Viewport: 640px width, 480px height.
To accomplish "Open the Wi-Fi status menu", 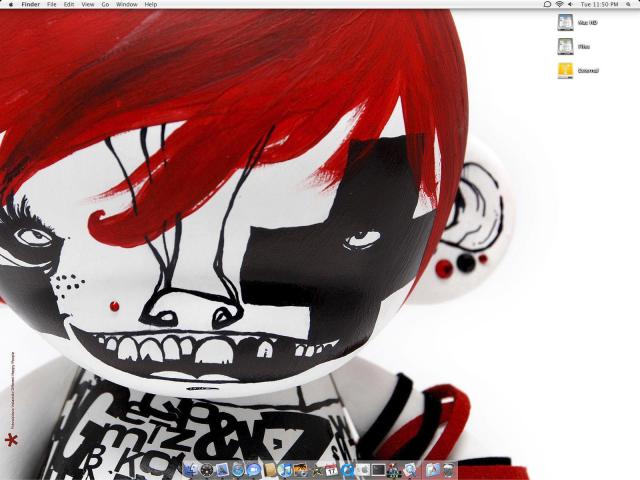I will click(559, 4).
